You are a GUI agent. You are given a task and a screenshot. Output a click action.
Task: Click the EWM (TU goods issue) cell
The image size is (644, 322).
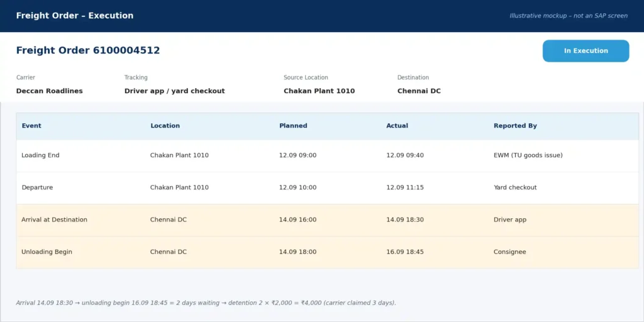tap(528, 155)
